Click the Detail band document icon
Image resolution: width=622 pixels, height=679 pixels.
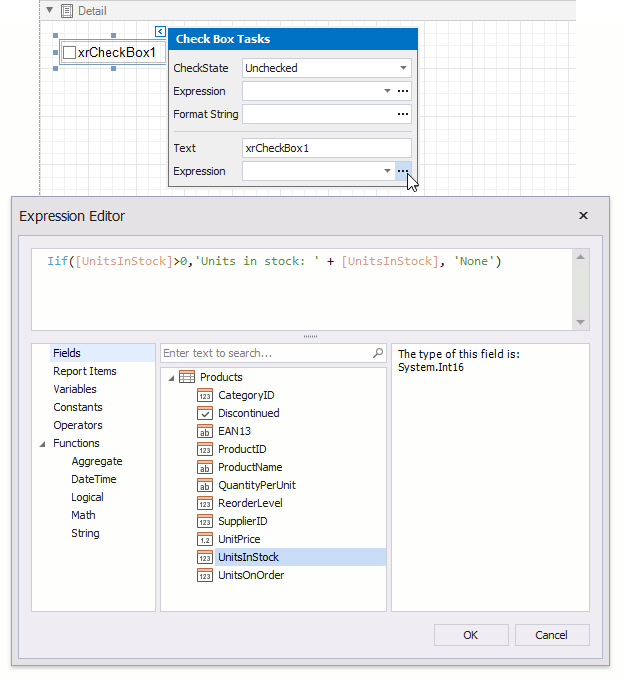(67, 11)
